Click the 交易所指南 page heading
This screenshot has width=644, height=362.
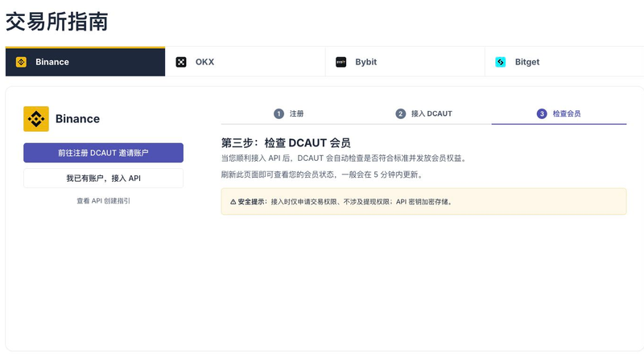click(x=56, y=22)
